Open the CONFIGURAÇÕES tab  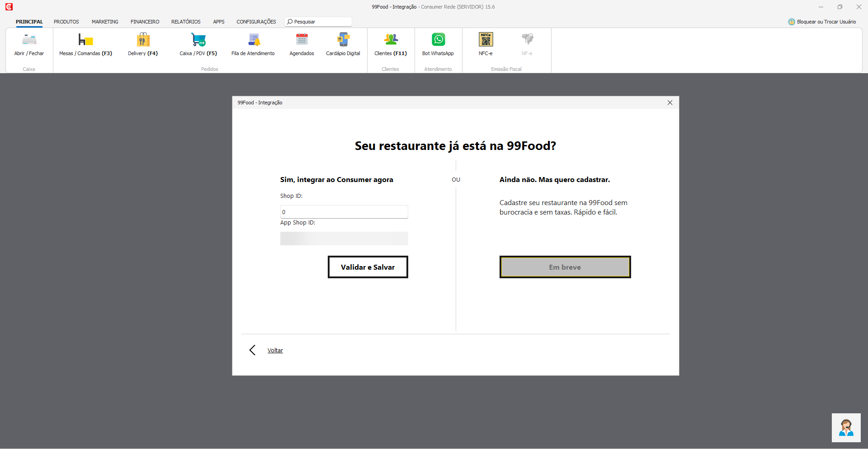[256, 22]
